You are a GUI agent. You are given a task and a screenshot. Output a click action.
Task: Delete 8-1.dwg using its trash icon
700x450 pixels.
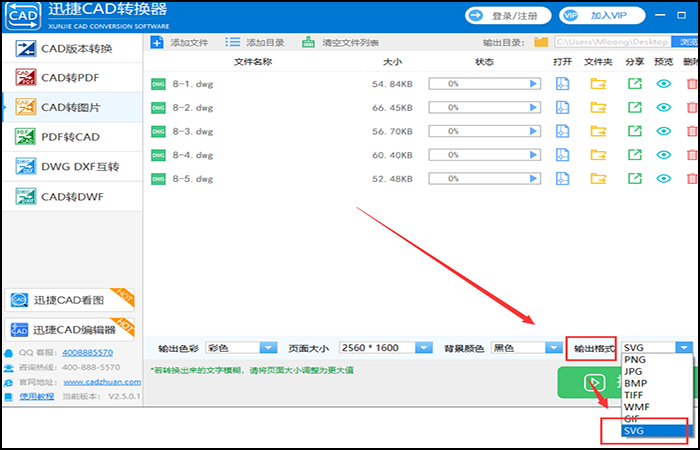click(692, 83)
